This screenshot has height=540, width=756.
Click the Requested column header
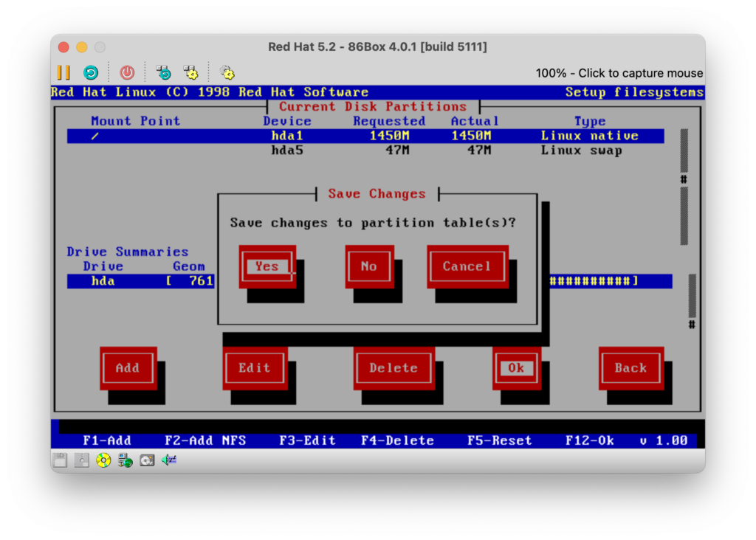(x=390, y=121)
